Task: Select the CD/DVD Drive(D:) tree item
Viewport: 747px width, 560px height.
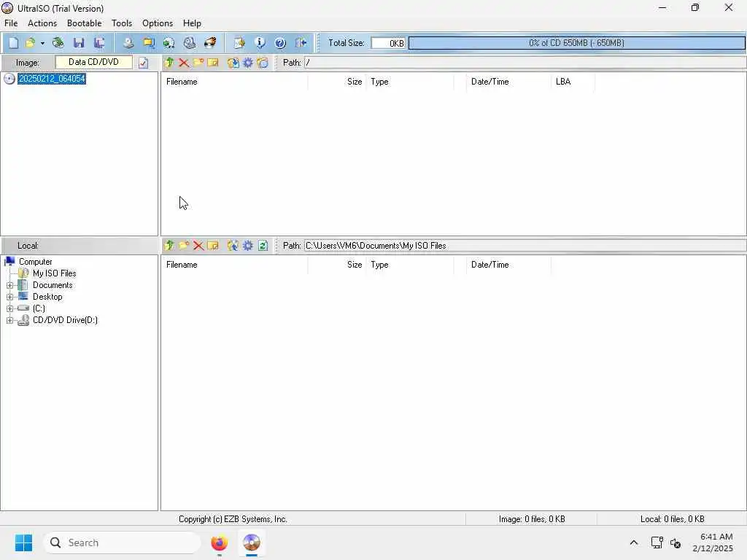Action: pyautogui.click(x=65, y=320)
